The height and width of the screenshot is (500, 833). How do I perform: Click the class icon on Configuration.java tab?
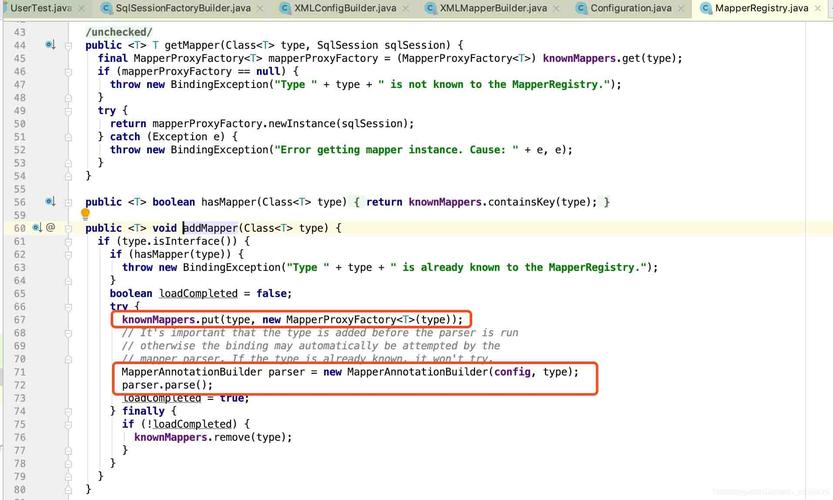pos(582,8)
